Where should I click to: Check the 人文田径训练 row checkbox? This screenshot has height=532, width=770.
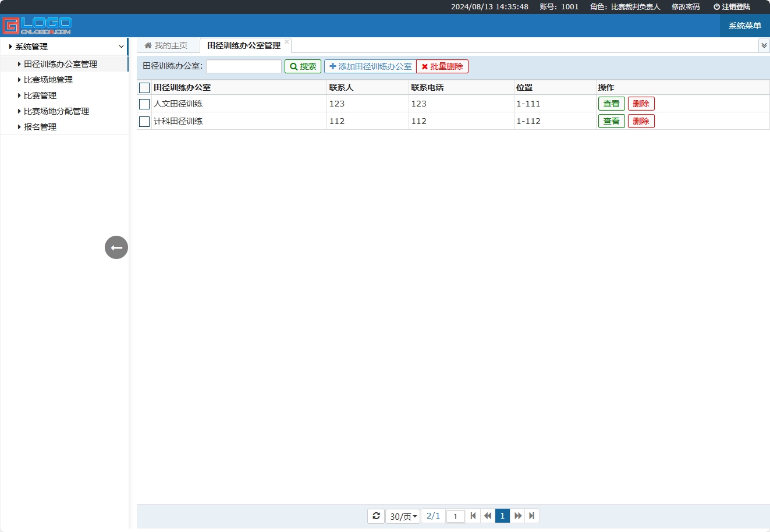point(144,104)
